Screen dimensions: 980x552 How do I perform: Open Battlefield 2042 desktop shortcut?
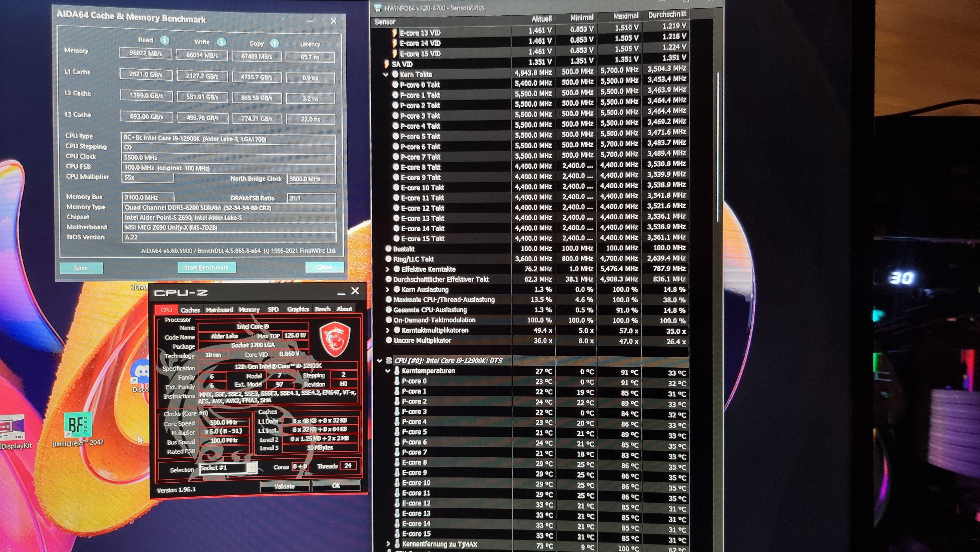(78, 425)
